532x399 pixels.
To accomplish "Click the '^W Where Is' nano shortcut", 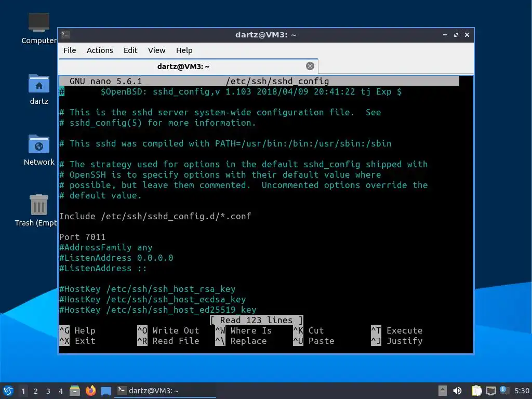I will coord(244,330).
